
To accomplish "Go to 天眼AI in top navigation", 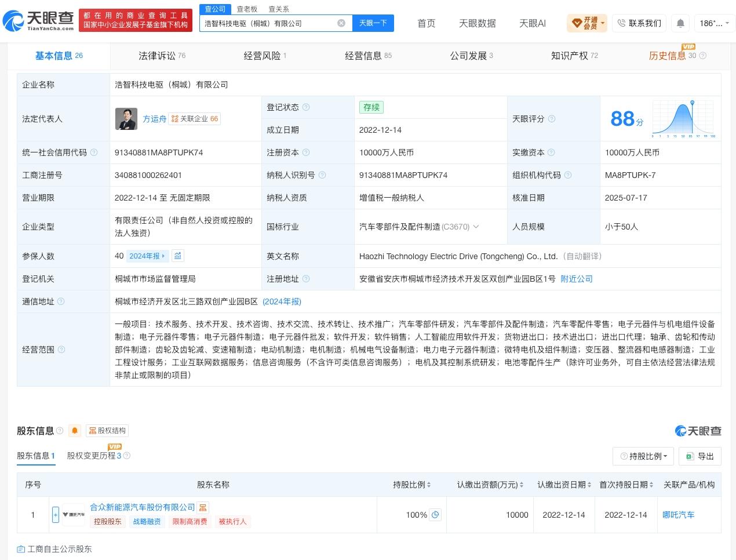I will click(x=533, y=23).
